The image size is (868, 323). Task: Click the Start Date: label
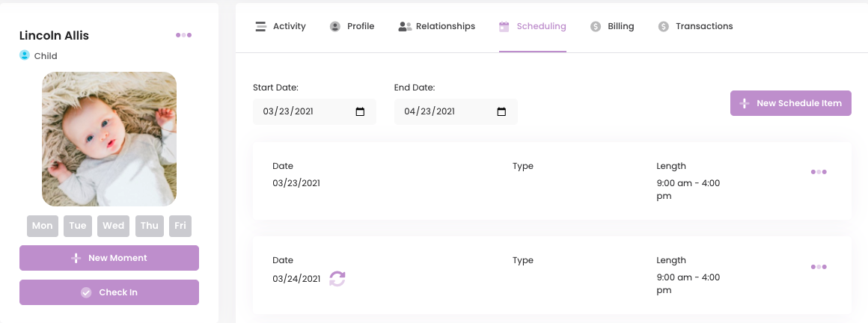click(x=275, y=87)
